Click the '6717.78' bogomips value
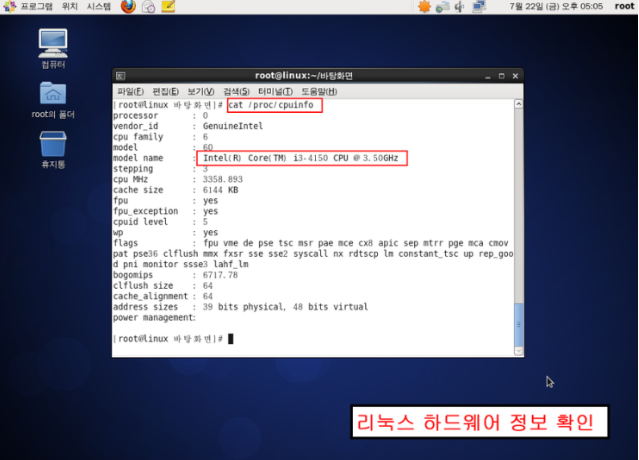Viewport: 639px width, 460px height. 220,275
